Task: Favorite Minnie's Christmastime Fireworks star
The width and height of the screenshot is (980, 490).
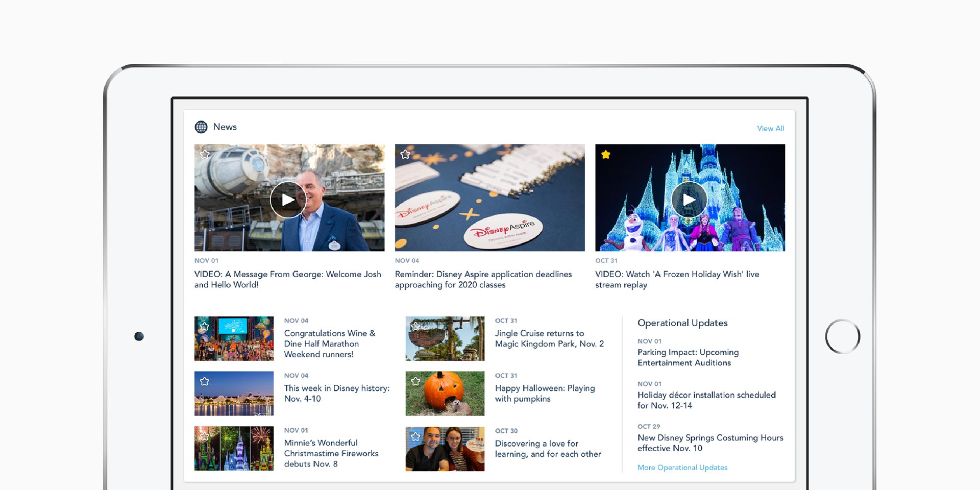Action: tap(204, 436)
